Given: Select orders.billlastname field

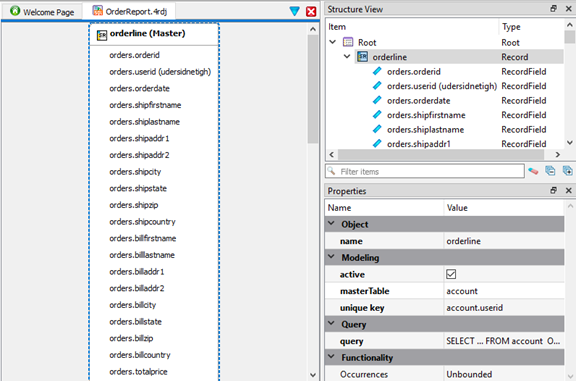Looking at the screenshot, I should pyautogui.click(x=142, y=255).
